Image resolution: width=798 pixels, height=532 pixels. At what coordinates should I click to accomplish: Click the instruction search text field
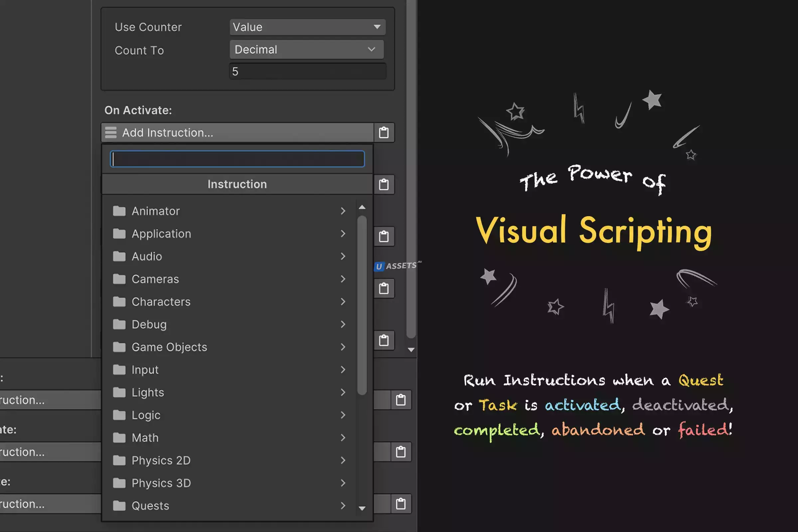pos(237,159)
